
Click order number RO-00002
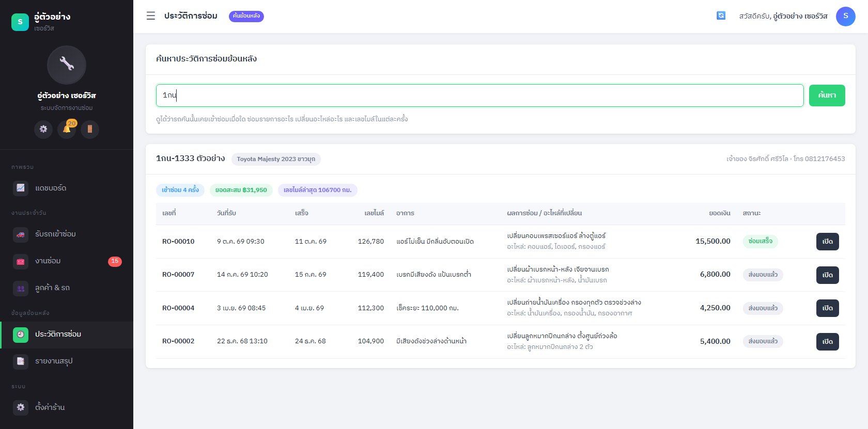[x=178, y=341]
